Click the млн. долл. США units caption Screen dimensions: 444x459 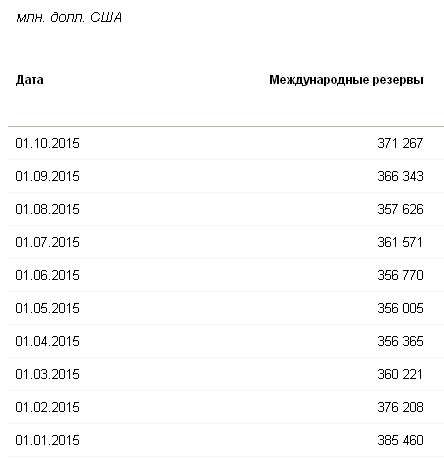pos(69,17)
